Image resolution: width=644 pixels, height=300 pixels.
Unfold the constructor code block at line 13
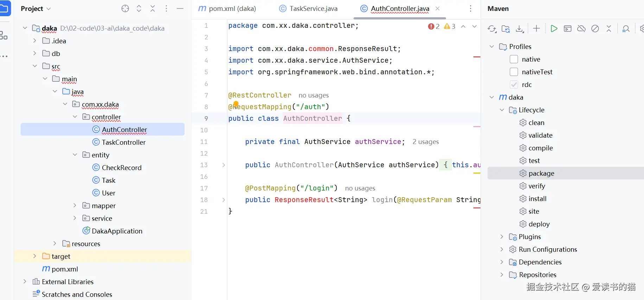tap(224, 165)
